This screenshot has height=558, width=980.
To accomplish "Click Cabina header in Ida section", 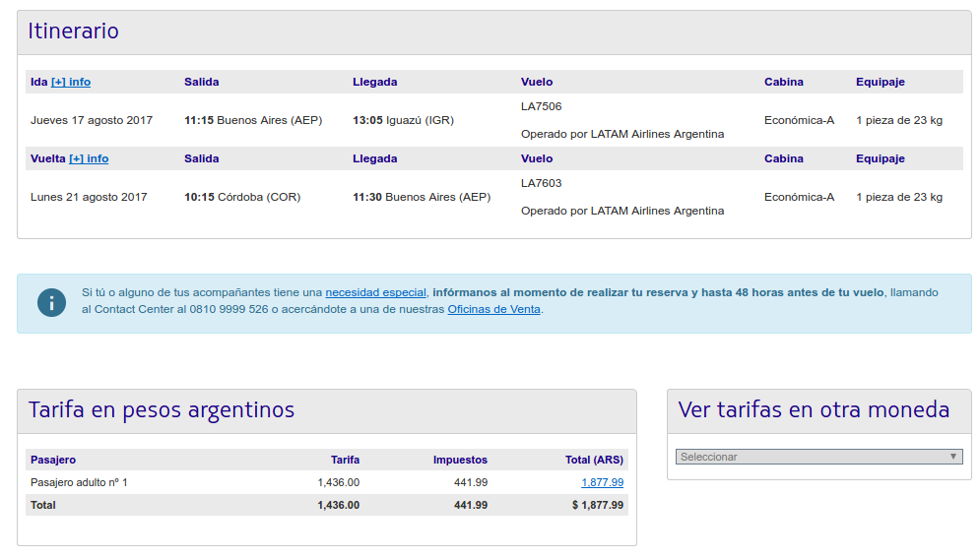I will click(784, 82).
